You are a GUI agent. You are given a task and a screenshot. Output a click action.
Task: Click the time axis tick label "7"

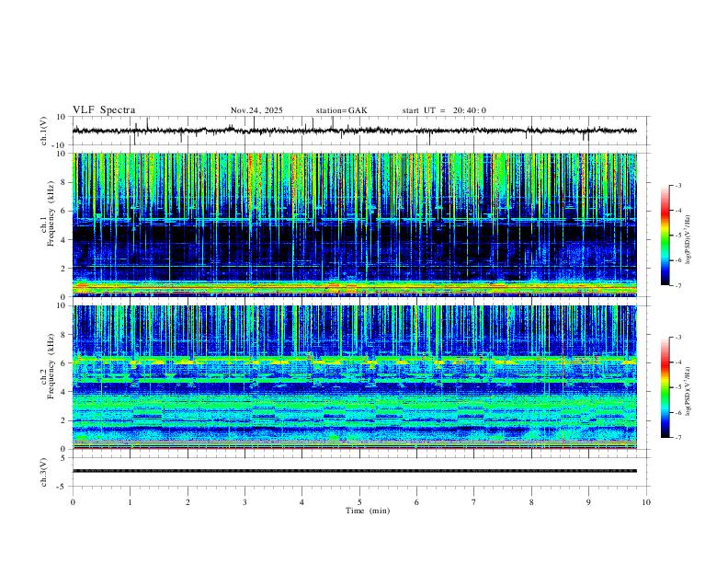[x=474, y=502]
